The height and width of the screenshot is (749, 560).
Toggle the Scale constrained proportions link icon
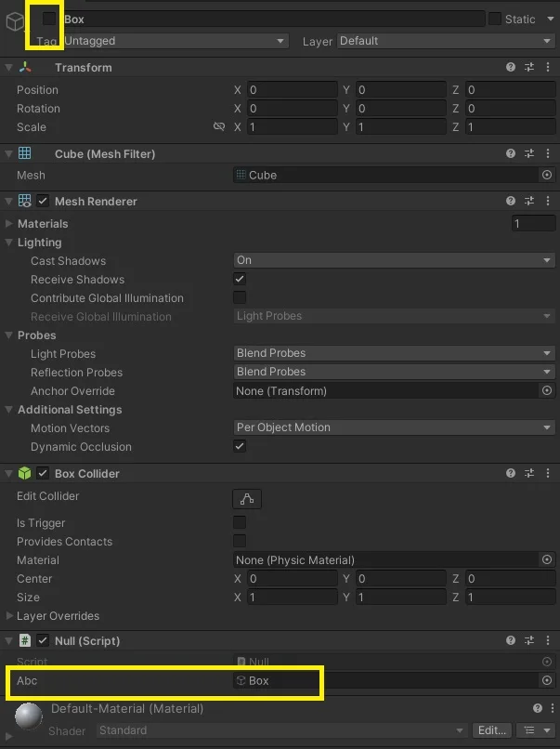coord(218,126)
